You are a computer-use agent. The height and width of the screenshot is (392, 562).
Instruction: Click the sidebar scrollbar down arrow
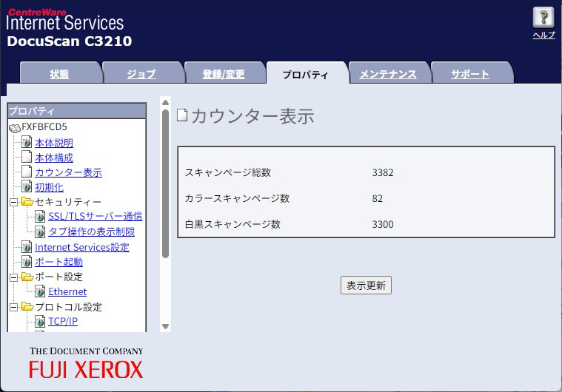pos(165,326)
